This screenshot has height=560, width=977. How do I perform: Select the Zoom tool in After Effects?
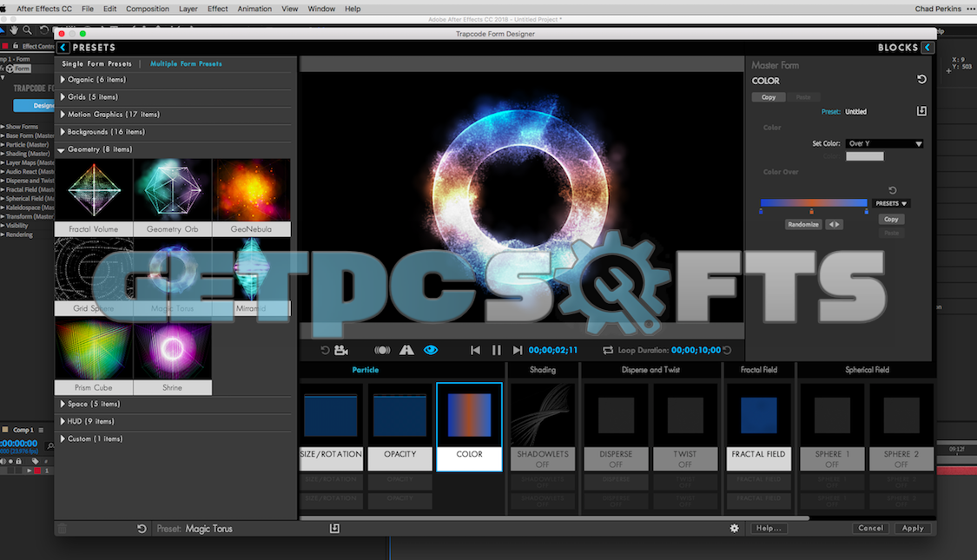(x=28, y=30)
